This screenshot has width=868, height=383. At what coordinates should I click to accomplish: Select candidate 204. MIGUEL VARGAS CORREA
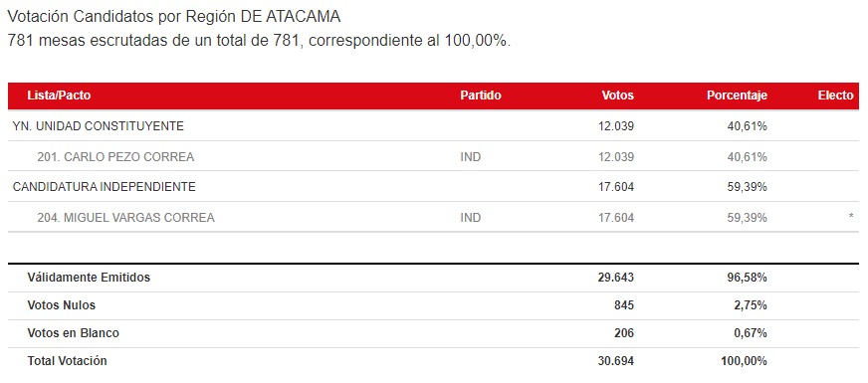coord(125,218)
